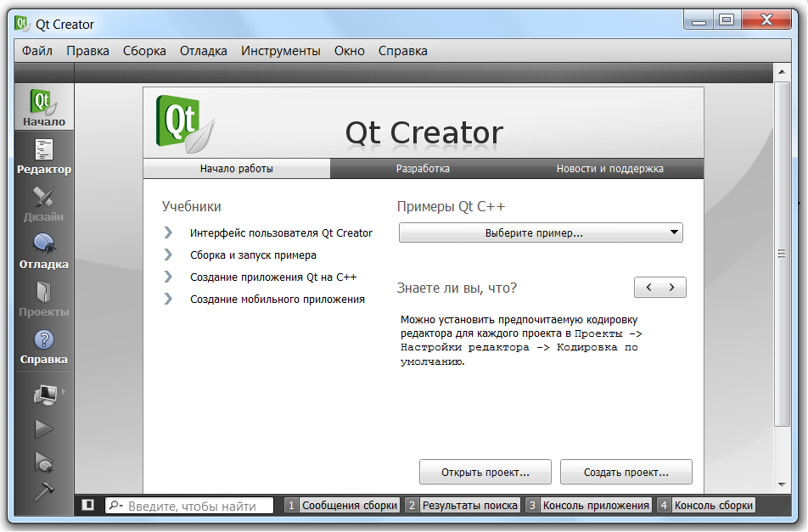Screen dimensions: 808x532
Task: Open the build target selector monitor icon
Action: (x=45, y=395)
